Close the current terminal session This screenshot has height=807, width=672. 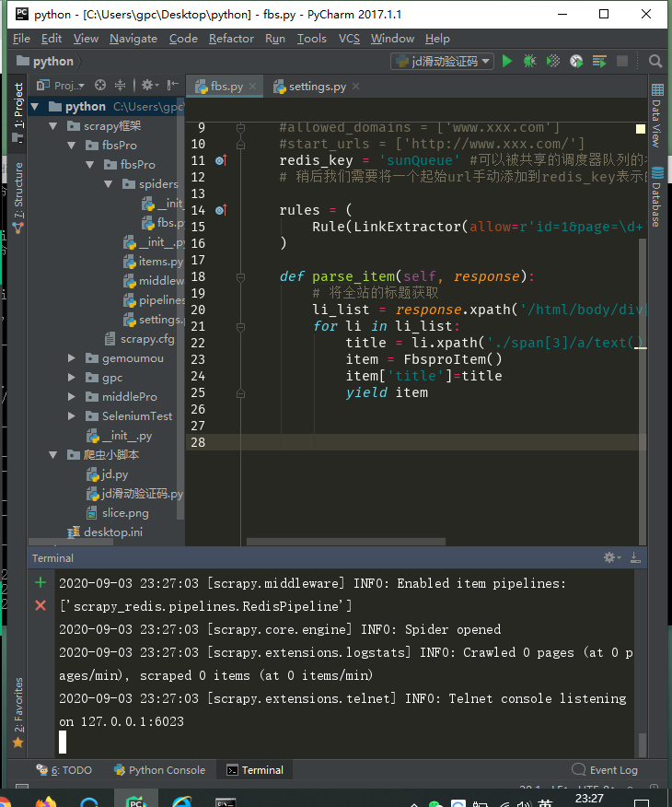click(x=41, y=605)
